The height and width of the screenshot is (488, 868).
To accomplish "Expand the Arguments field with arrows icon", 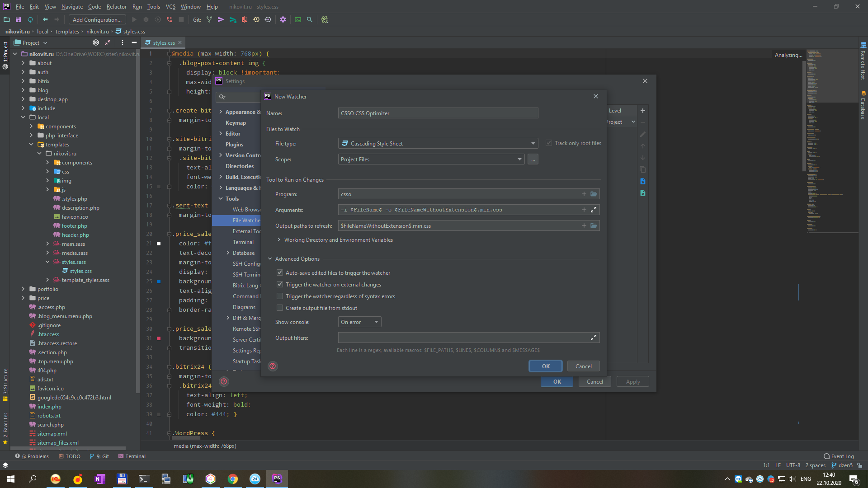I will click(594, 210).
